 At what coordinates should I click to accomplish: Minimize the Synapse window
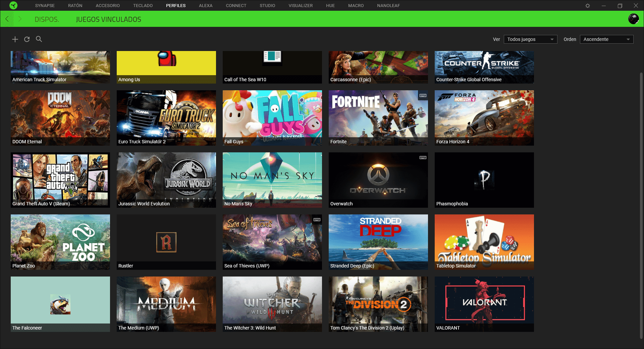point(604,6)
